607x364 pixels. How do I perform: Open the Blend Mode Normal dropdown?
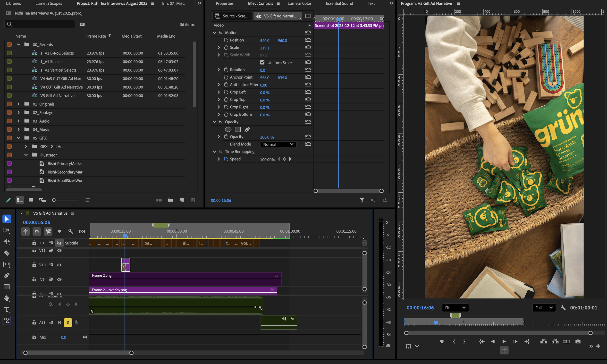click(278, 144)
